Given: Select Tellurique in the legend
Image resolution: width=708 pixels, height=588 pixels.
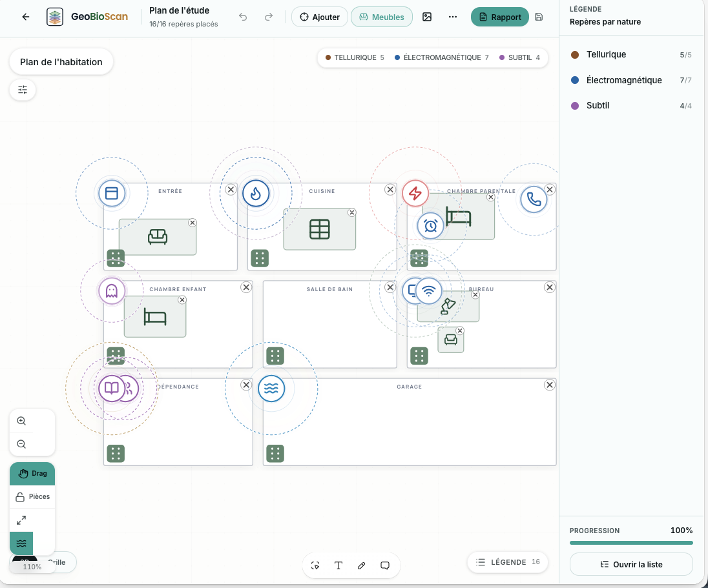Looking at the screenshot, I should [631, 55].
